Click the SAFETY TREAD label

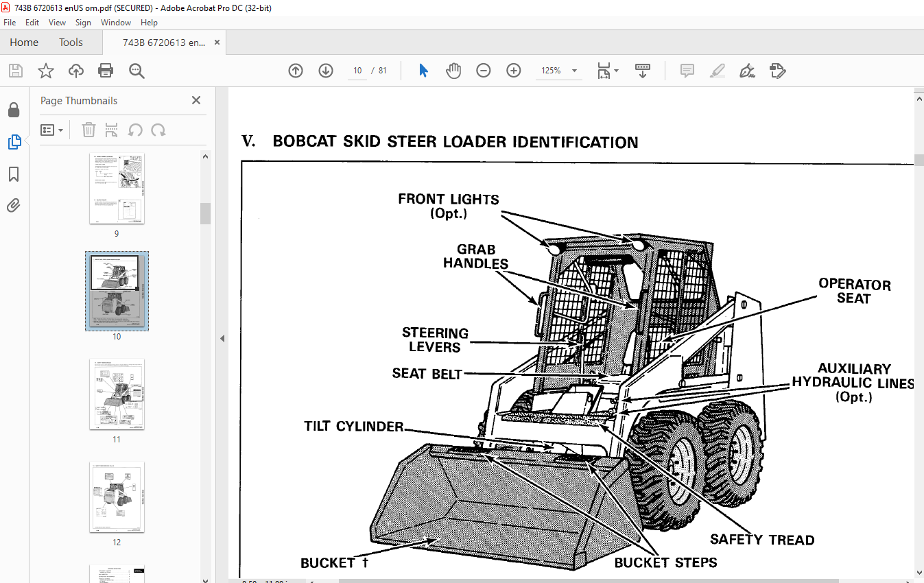tap(762, 540)
